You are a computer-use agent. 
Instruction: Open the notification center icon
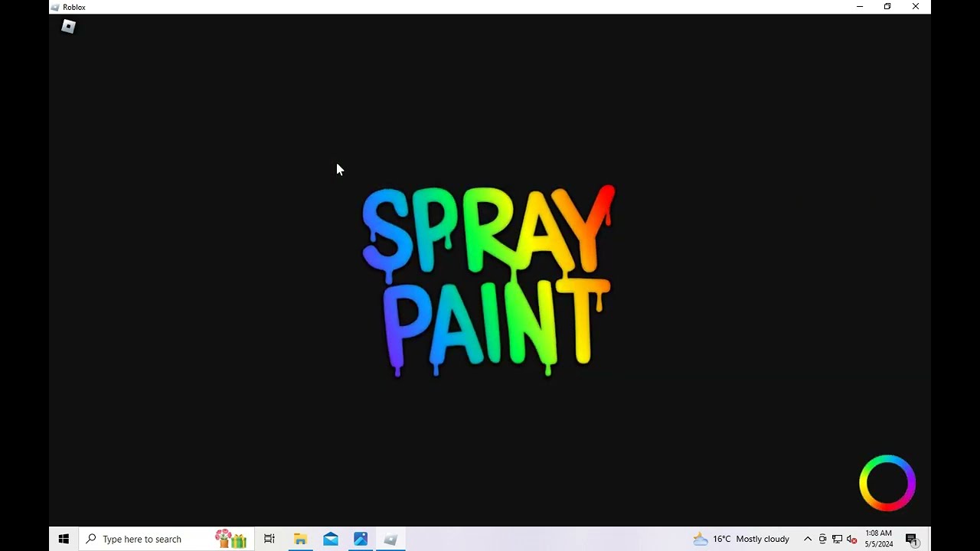(x=912, y=539)
